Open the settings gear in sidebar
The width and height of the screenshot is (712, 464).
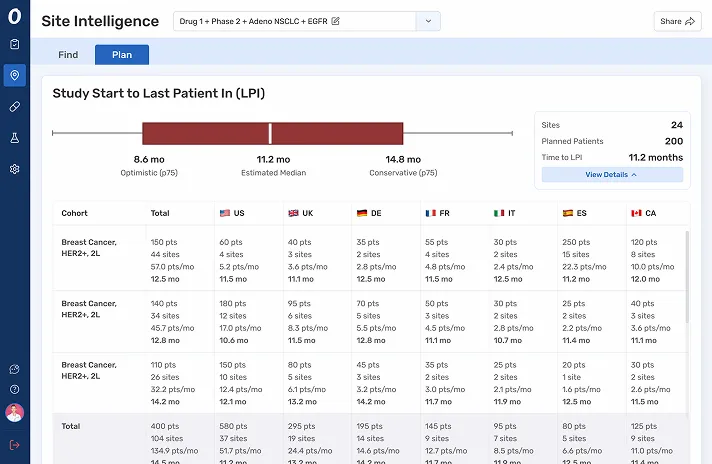pyautogui.click(x=14, y=169)
